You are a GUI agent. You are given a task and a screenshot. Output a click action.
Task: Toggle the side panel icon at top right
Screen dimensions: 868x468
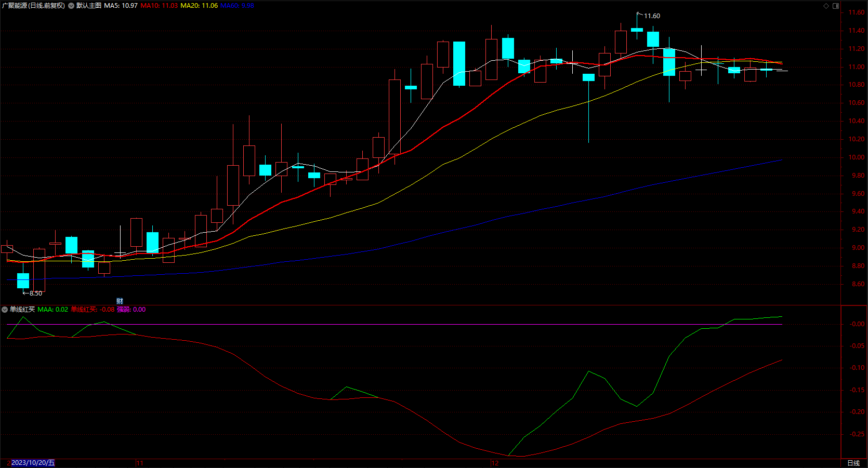tap(836, 6)
